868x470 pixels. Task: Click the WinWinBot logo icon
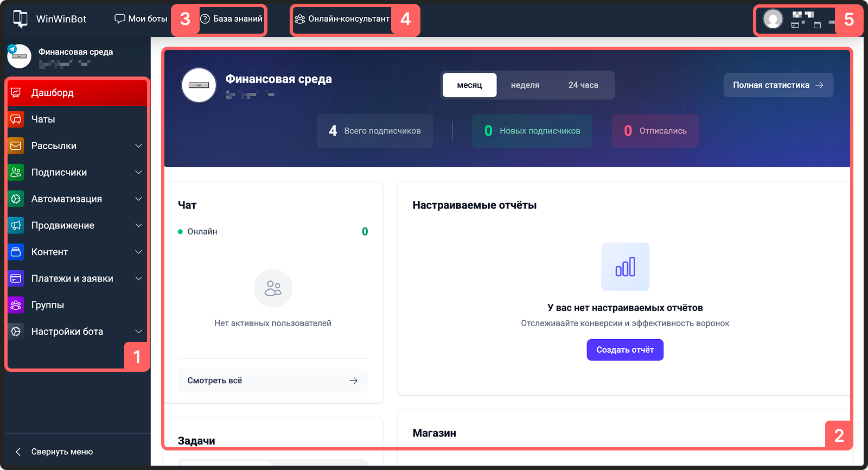point(20,19)
